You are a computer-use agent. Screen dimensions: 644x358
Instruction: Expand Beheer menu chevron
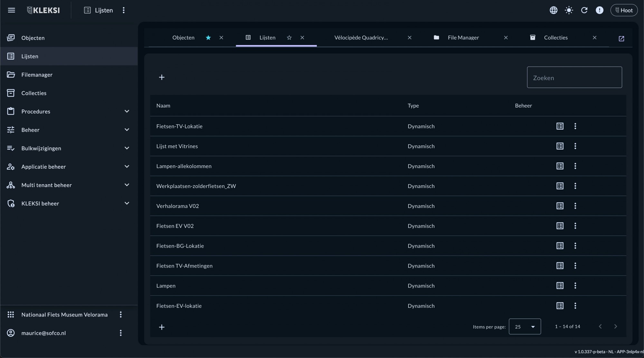[x=127, y=130]
